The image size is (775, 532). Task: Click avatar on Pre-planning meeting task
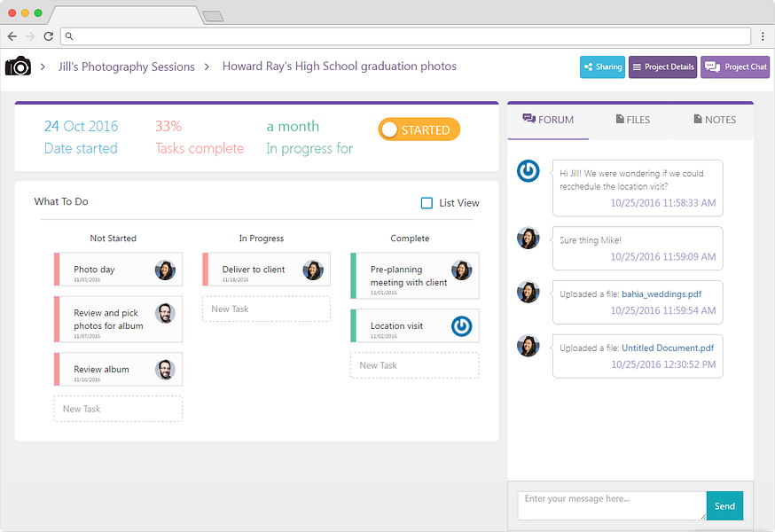462,270
